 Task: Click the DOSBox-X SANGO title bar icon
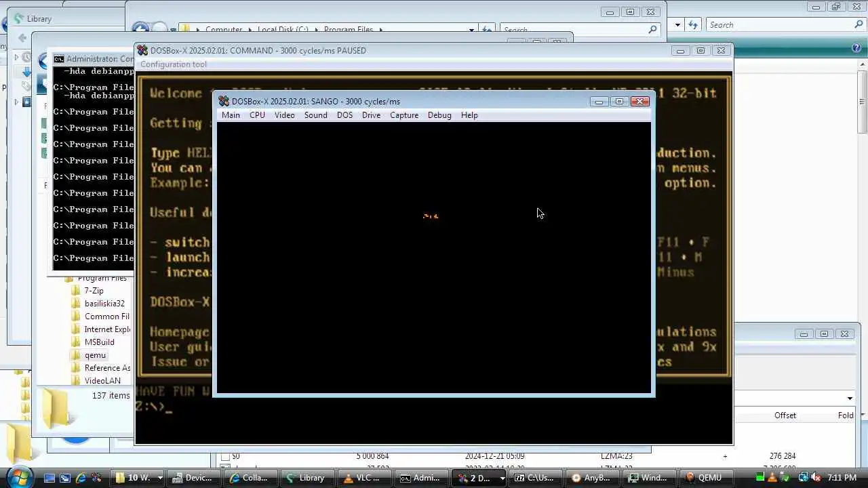224,101
